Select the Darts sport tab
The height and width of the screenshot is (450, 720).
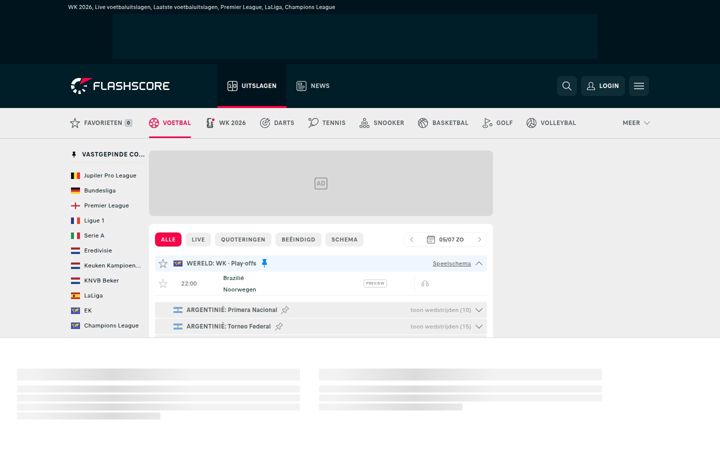(277, 123)
